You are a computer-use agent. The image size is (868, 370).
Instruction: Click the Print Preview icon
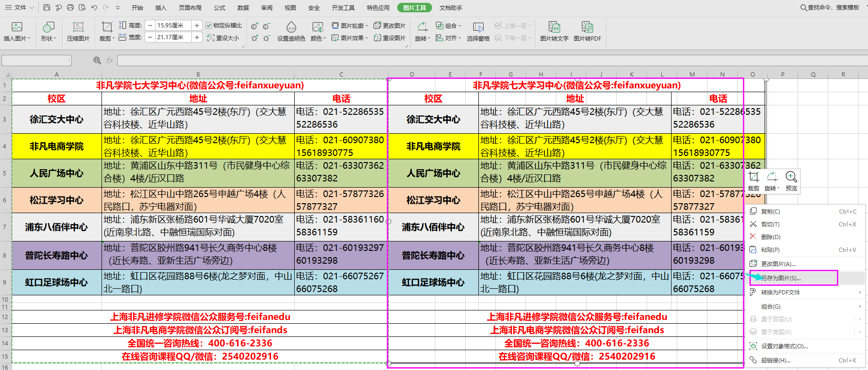coord(82,8)
